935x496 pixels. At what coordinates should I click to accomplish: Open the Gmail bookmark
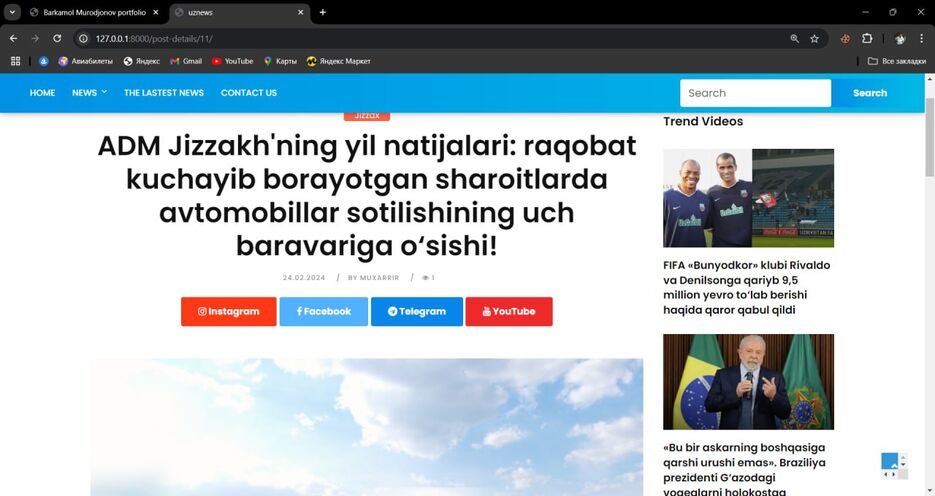point(186,61)
